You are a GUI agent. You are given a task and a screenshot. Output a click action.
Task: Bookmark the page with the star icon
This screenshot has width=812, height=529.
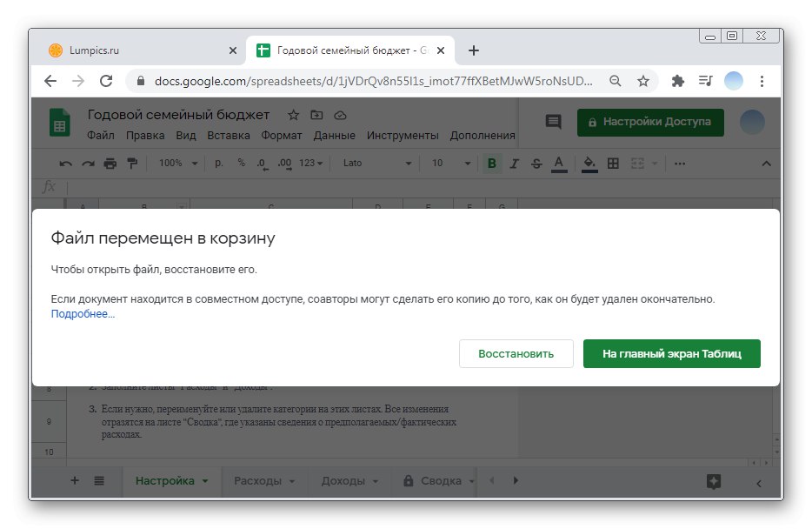(643, 80)
